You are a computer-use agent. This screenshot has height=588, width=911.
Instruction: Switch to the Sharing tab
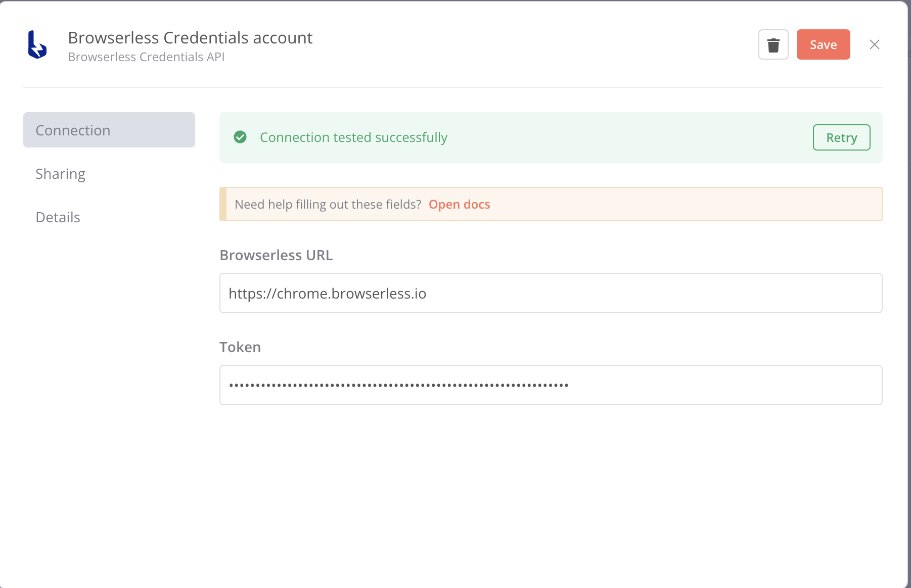60,174
